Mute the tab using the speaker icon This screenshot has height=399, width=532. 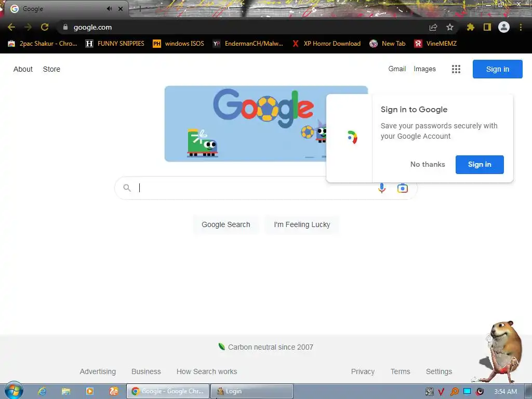109,9
